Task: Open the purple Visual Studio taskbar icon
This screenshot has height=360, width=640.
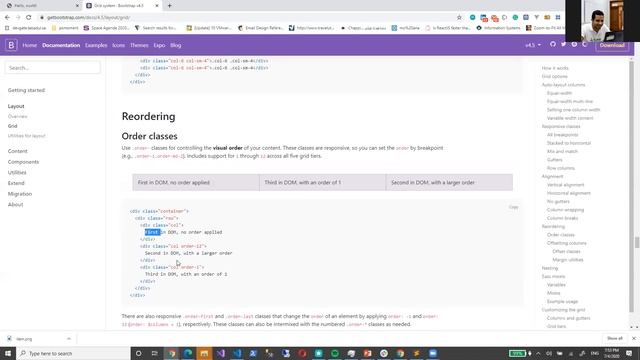Action: pos(220,353)
